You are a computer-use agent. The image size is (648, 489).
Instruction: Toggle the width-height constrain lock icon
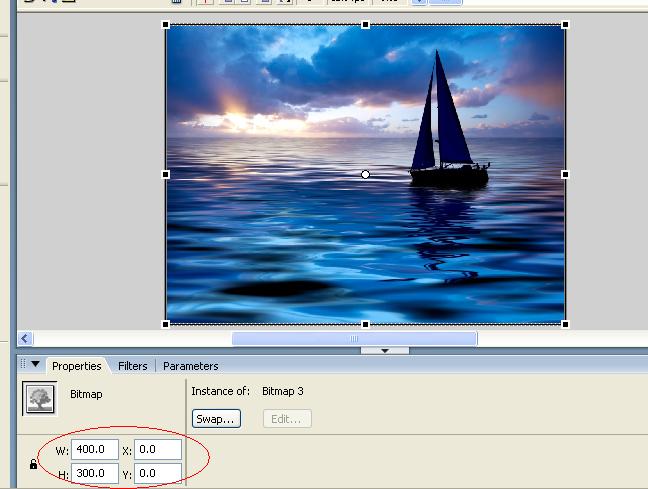tap(33, 464)
